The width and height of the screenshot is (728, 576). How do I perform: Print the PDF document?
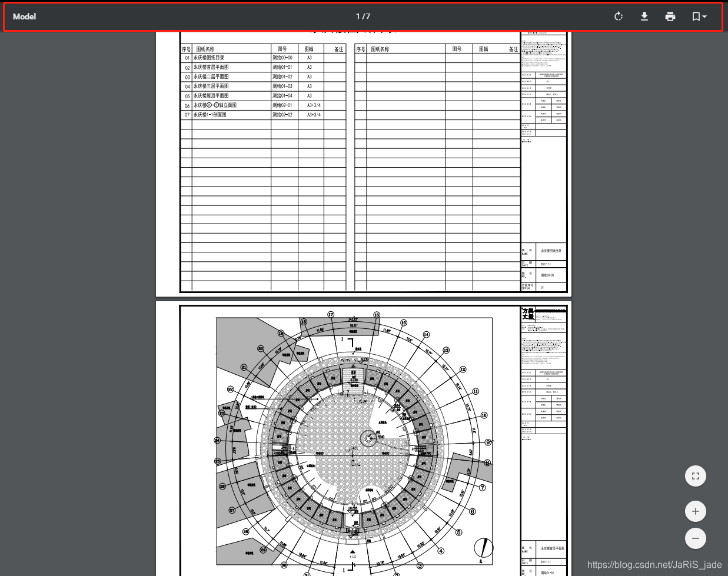tap(670, 16)
